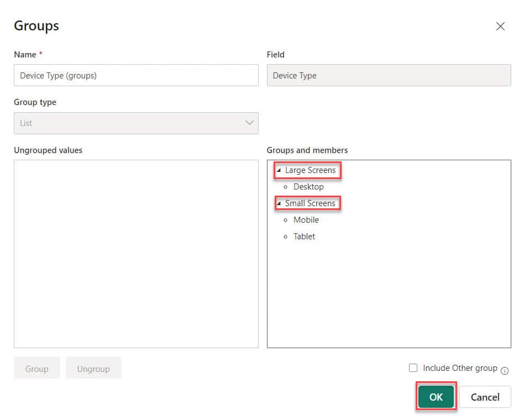Confirm with the OK button

pyautogui.click(x=436, y=397)
